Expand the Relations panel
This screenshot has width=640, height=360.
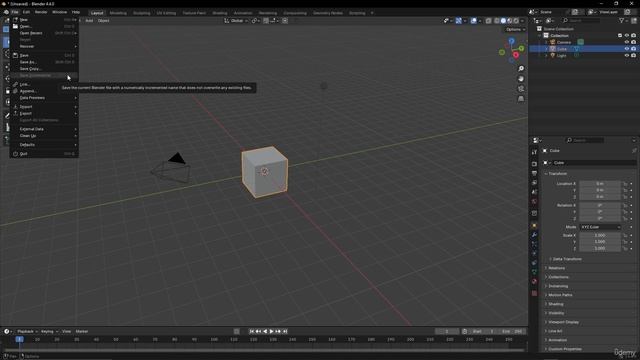(556, 268)
